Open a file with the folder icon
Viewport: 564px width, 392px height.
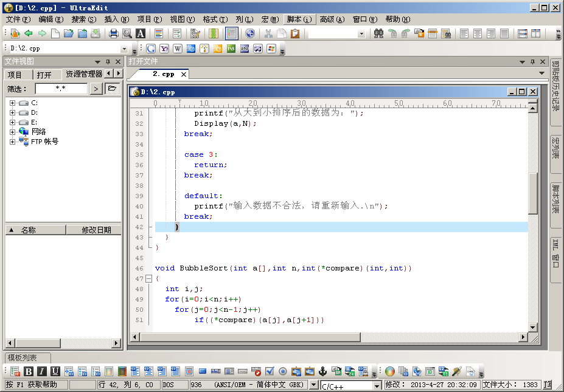click(68, 33)
